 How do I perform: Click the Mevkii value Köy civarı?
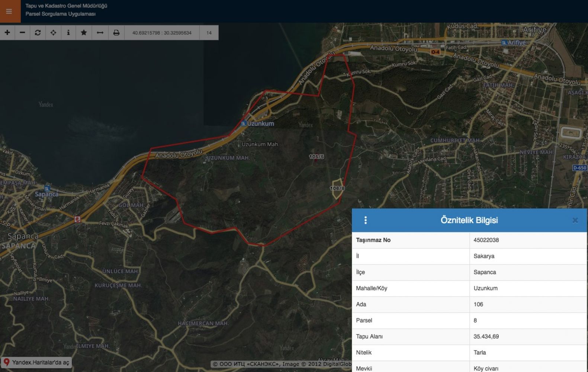[x=486, y=368]
